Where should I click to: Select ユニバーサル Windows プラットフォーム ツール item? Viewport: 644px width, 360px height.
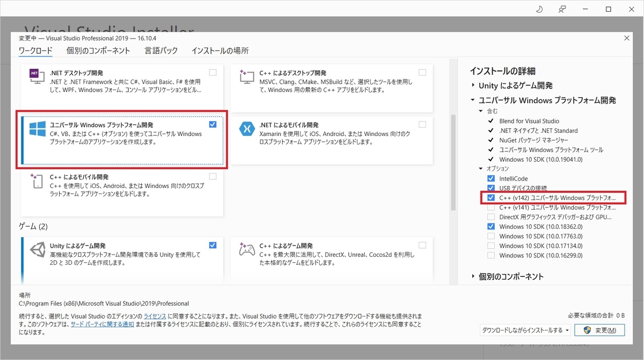click(x=551, y=150)
